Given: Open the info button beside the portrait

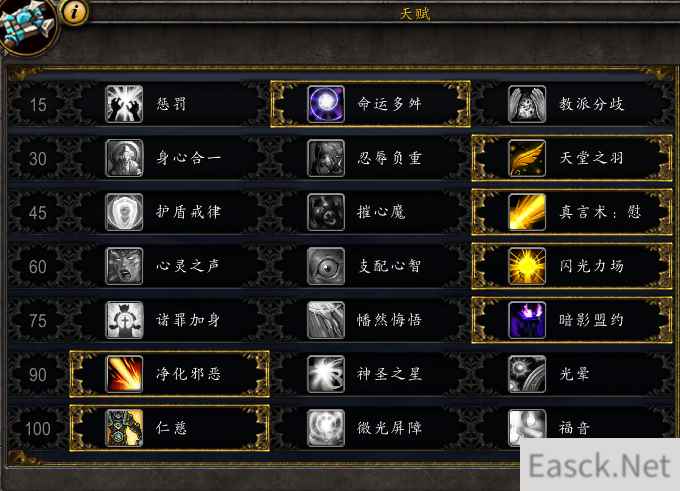Looking at the screenshot, I should (74, 12).
